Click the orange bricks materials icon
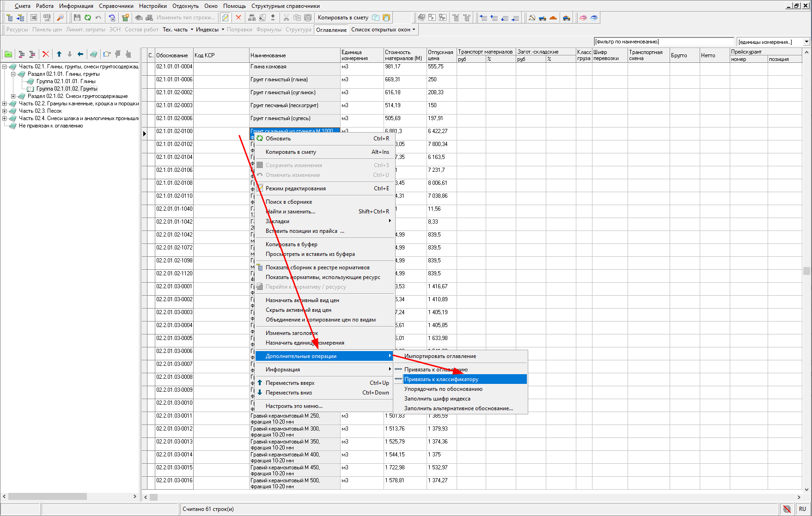This screenshot has width=812, height=516. click(x=553, y=18)
